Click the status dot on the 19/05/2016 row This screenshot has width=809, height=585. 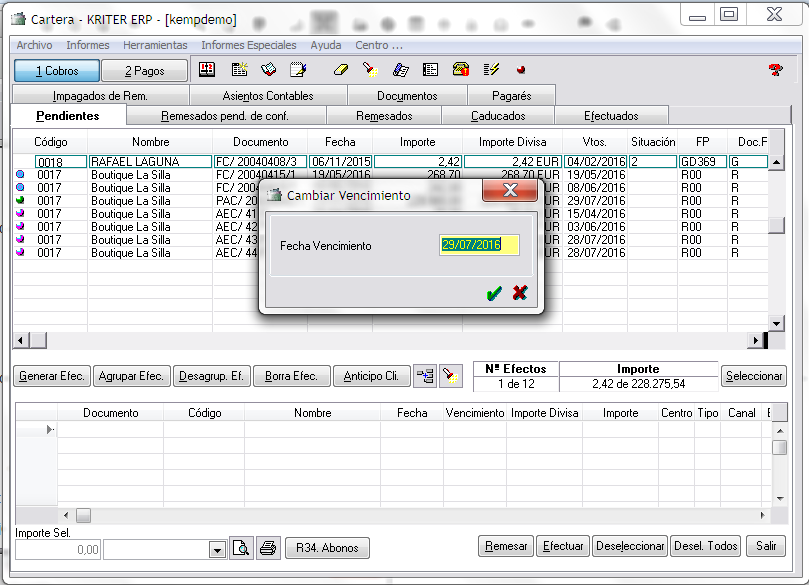[x=20, y=175]
